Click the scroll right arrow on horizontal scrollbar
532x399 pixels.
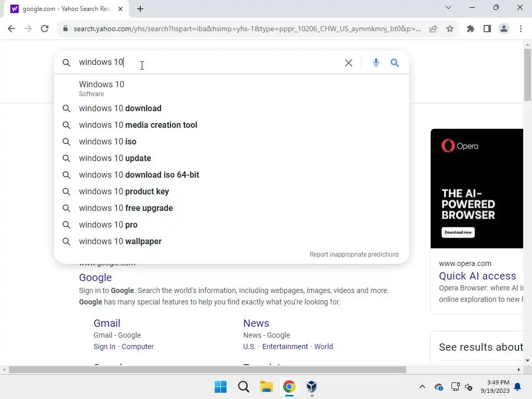[x=519, y=369]
